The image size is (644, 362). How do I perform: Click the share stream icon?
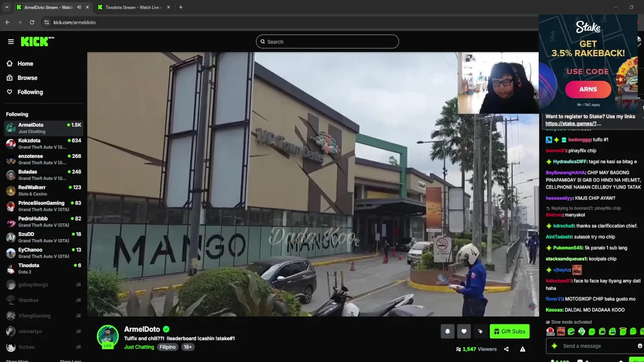[506, 349]
